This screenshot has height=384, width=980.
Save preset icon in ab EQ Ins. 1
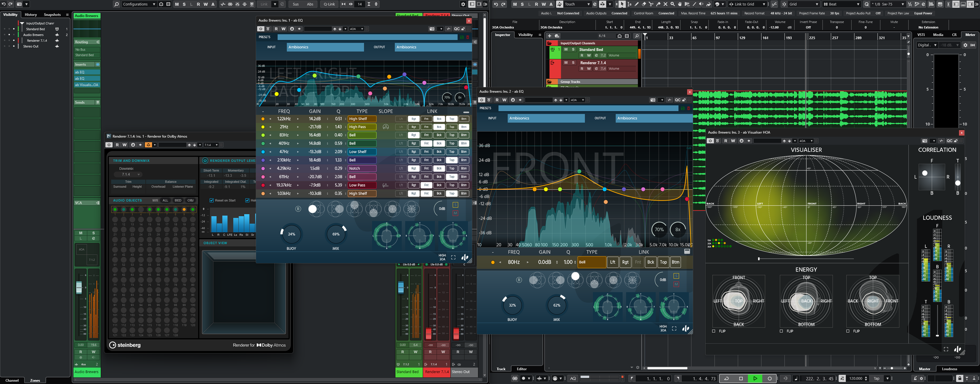[462, 37]
